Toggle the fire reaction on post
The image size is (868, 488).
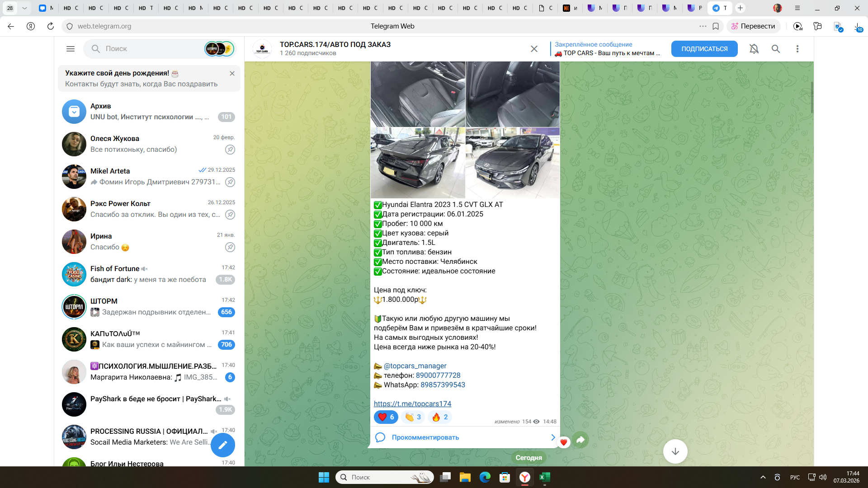pos(439,417)
